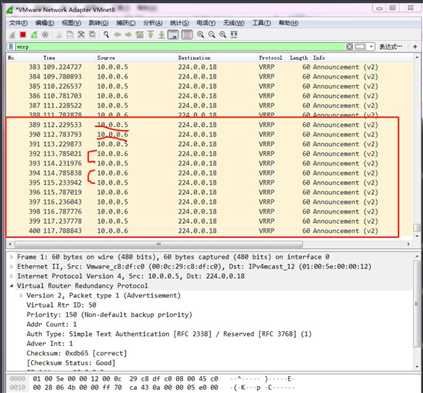Open the 文件(F) menu
Viewport: 423px width, 393px height.
pos(18,23)
